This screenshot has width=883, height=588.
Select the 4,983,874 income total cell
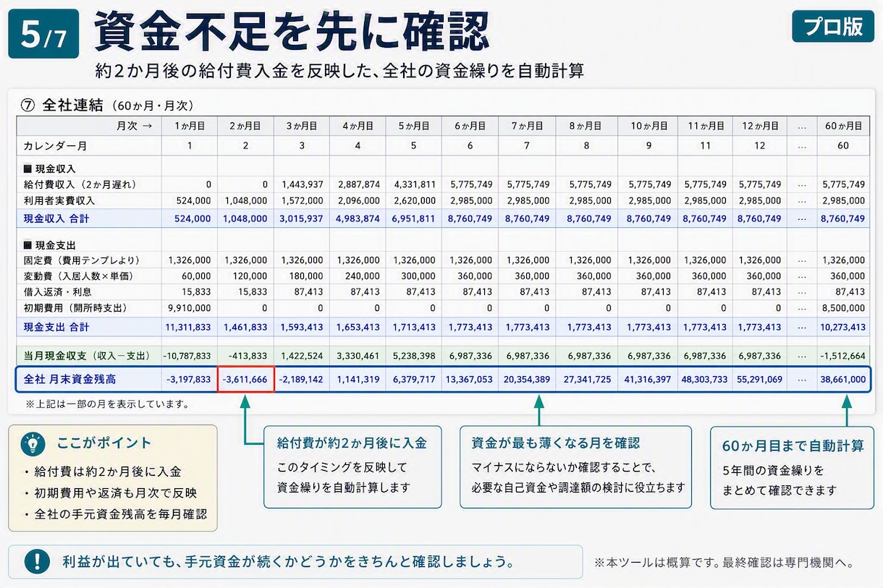coord(358,218)
